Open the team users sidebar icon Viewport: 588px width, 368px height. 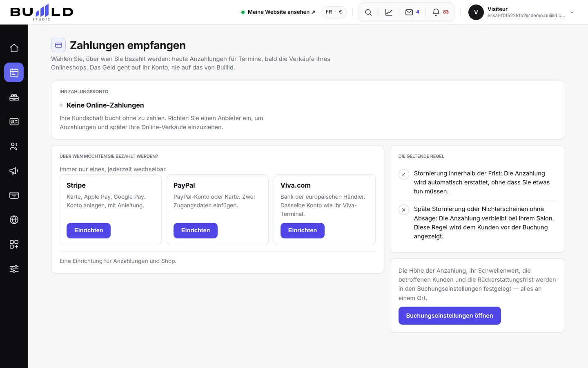(x=14, y=146)
